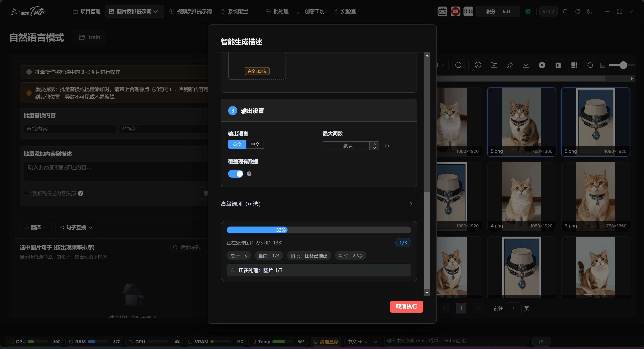644x349 pixels.
Task: Click the AI LAB Tutu logo
Action: 28,12
